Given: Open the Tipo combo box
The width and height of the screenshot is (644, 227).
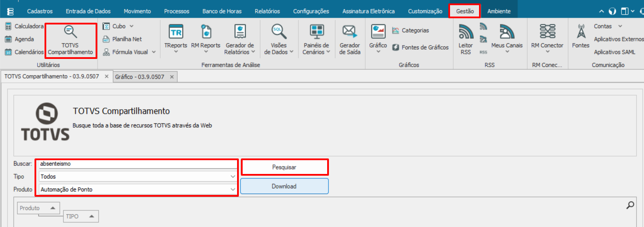Looking at the screenshot, I should pos(138,176).
